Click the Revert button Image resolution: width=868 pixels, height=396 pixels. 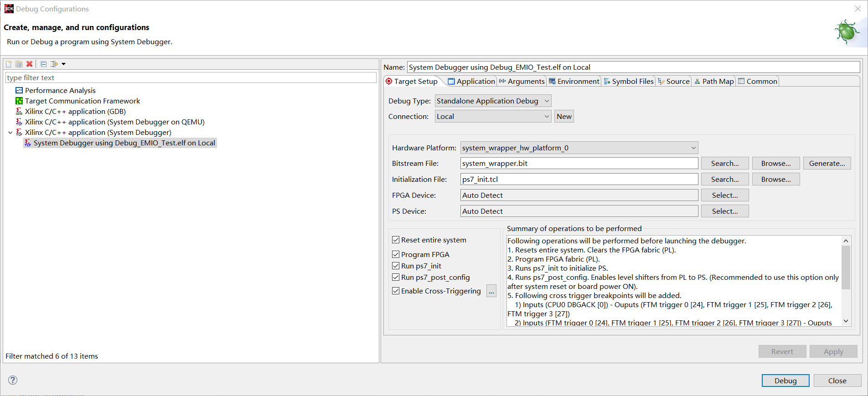point(782,351)
